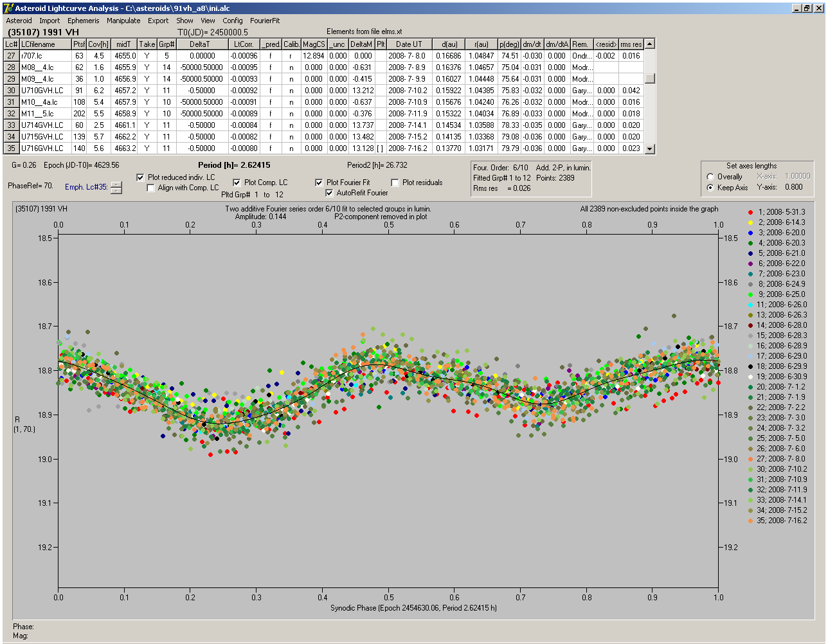Open the Asteroid menu
This screenshot has height=644, width=828.
tap(19, 21)
